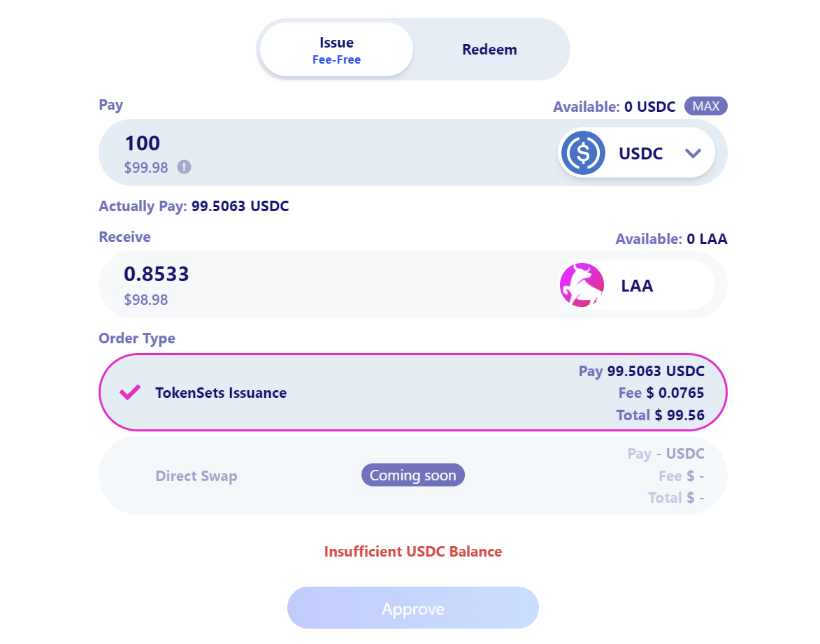Click the USDC coin icon
The width and height of the screenshot is (820, 644).
[583, 152]
